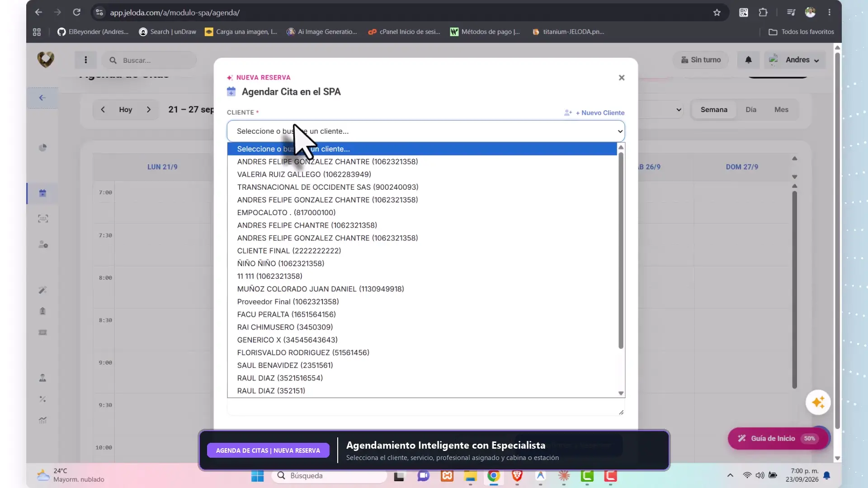Click the sidebar collapse back arrow
Screen dimensions: 868x488
click(x=42, y=98)
